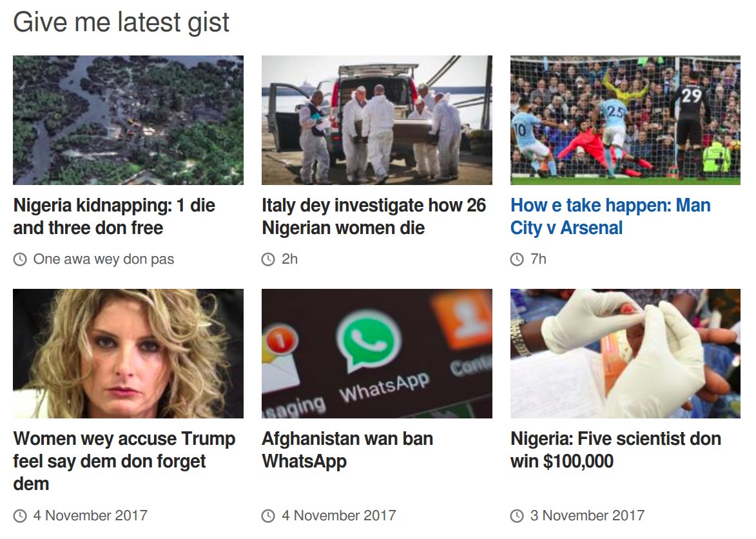Viewport: 756px width, 539px height.
Task: Click WhatsApp app icon photo
Action: 377,353
